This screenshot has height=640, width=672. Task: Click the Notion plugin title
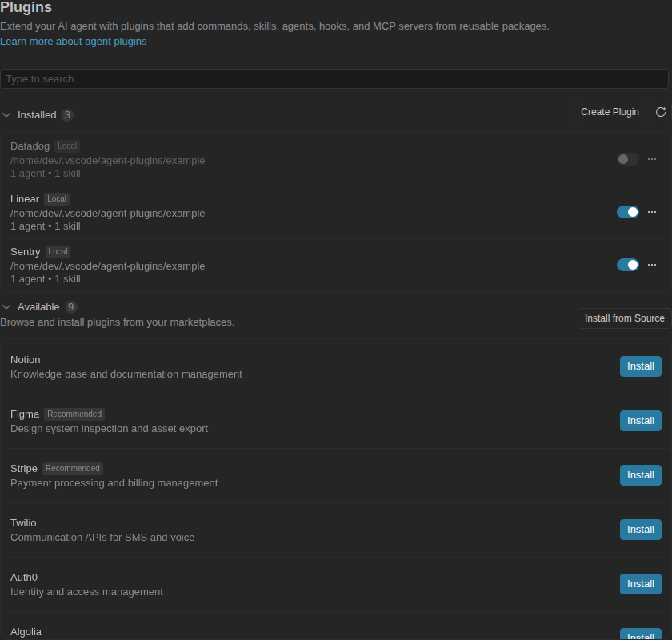point(26,360)
